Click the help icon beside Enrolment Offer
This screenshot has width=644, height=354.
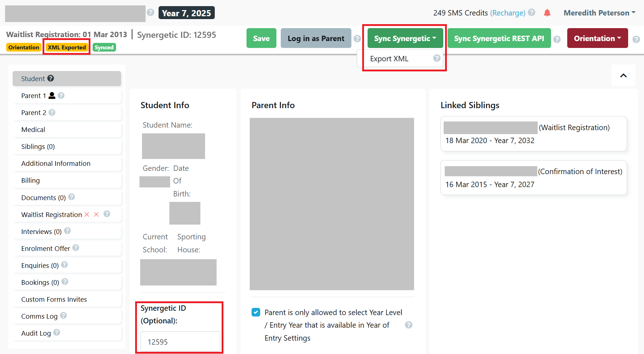[x=76, y=248]
